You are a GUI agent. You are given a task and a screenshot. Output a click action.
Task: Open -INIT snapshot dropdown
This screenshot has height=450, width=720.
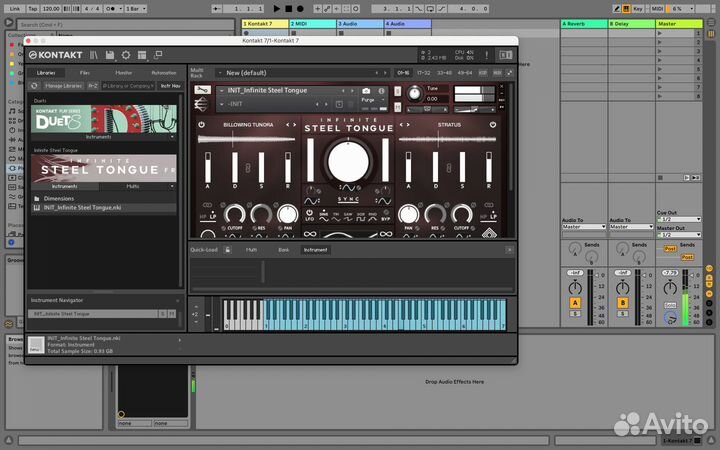(221, 104)
